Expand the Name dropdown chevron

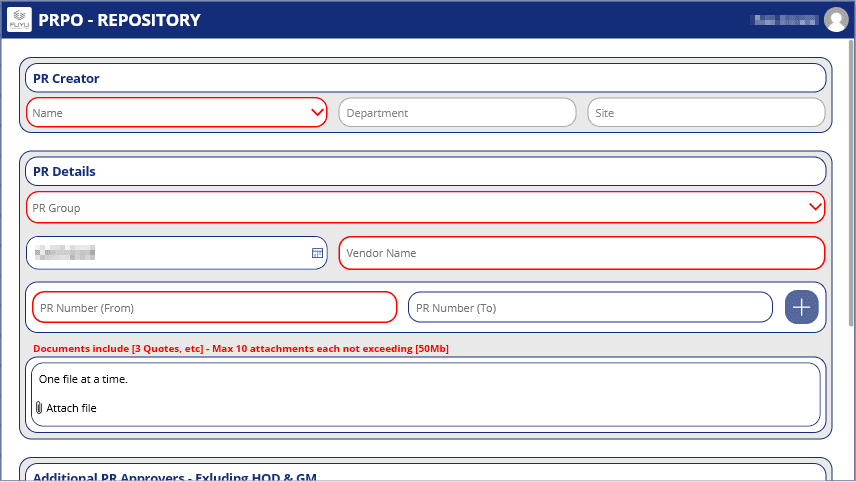point(318,113)
